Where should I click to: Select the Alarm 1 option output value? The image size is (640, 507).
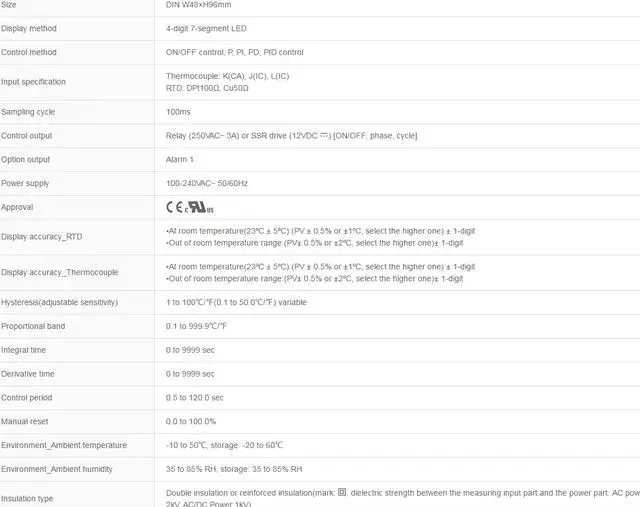[x=180, y=160]
